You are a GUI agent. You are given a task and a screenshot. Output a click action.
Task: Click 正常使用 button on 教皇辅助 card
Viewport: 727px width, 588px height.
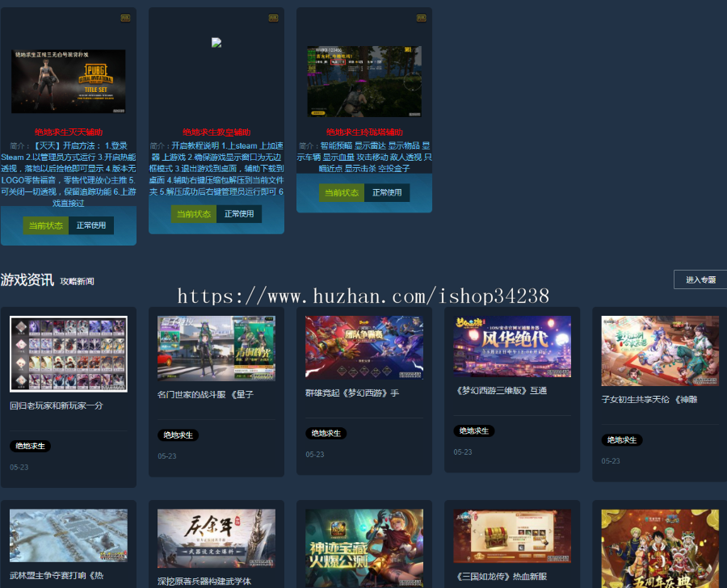tap(239, 214)
